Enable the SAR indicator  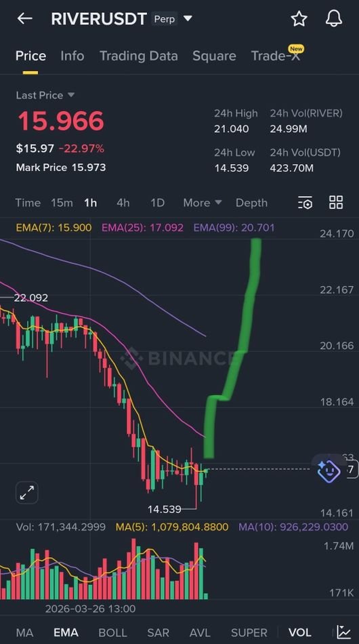tap(159, 632)
